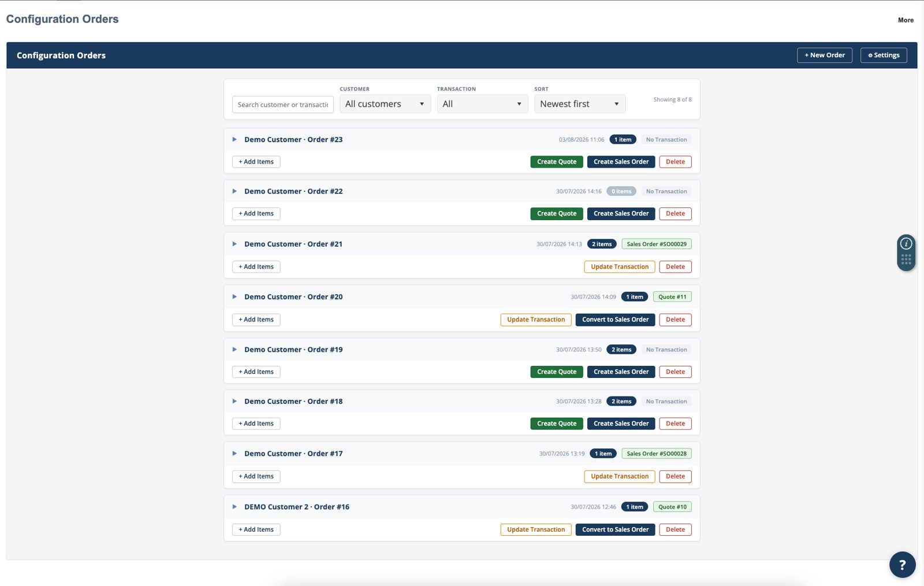Viewport: 924px width, 586px height.
Task: Convert Order #20 to Sales Order
Action: pos(615,320)
